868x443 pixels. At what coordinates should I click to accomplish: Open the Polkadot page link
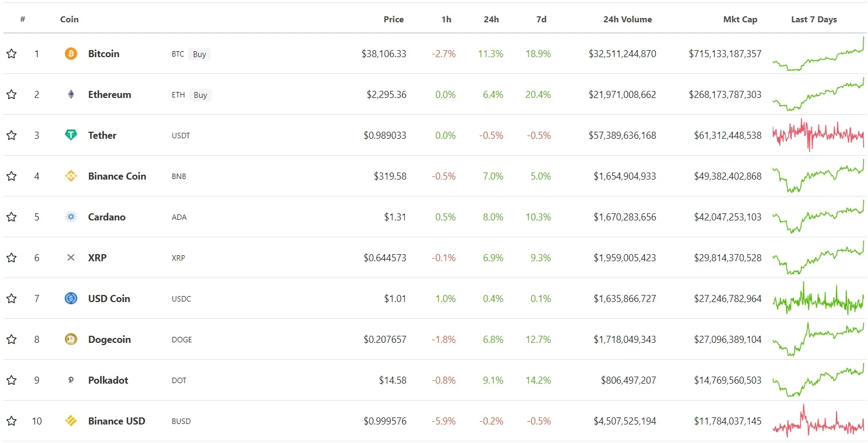(108, 380)
